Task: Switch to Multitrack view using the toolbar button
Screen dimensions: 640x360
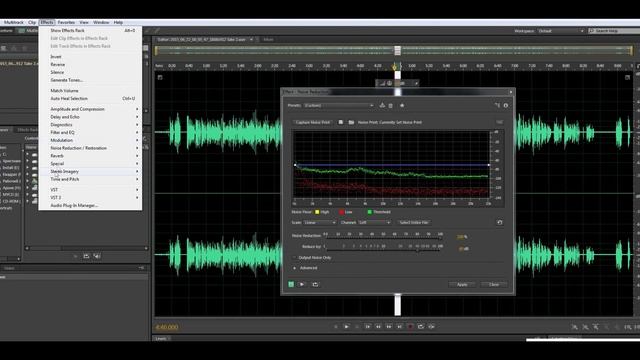Action: click(x=28, y=31)
